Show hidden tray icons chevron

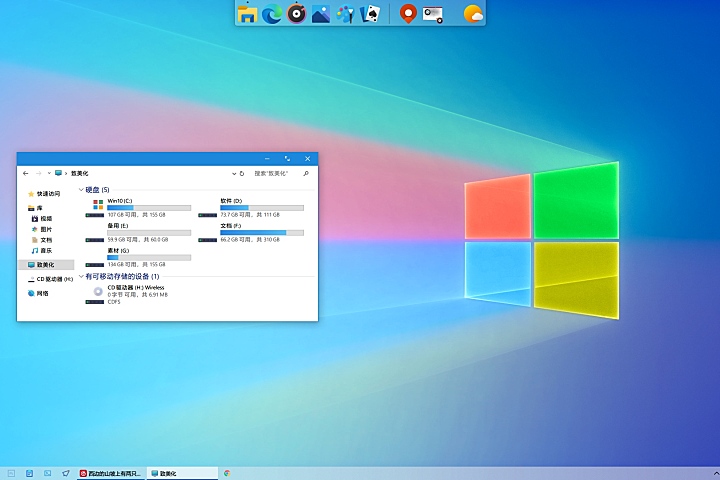coord(715,473)
